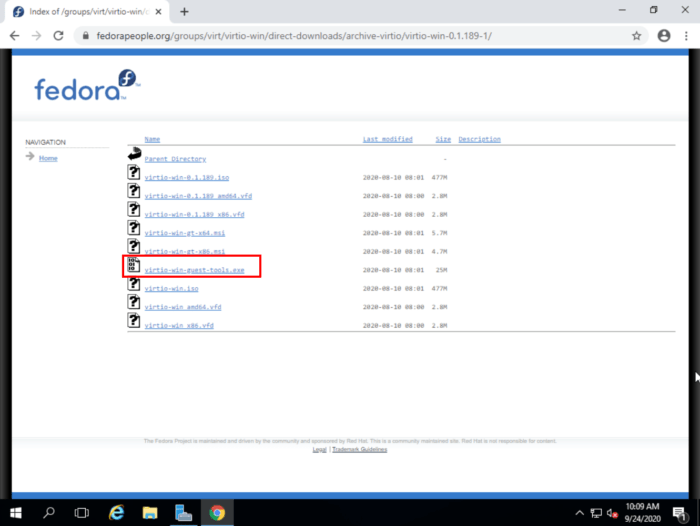The width and height of the screenshot is (700, 526).
Task: Click the 477M size of virtio-win-0.1.189.iso
Action: coord(439,178)
